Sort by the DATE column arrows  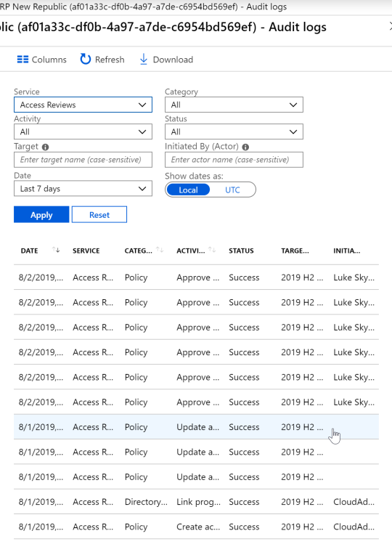[x=56, y=250]
